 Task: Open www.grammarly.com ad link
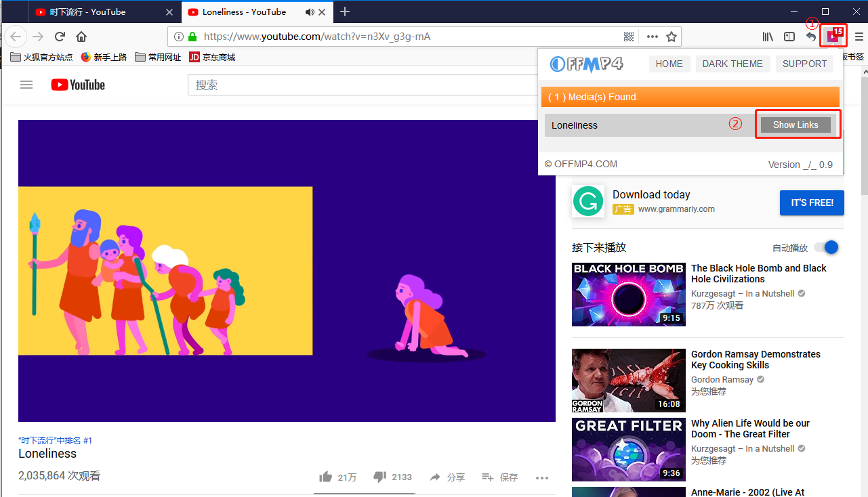coord(676,209)
